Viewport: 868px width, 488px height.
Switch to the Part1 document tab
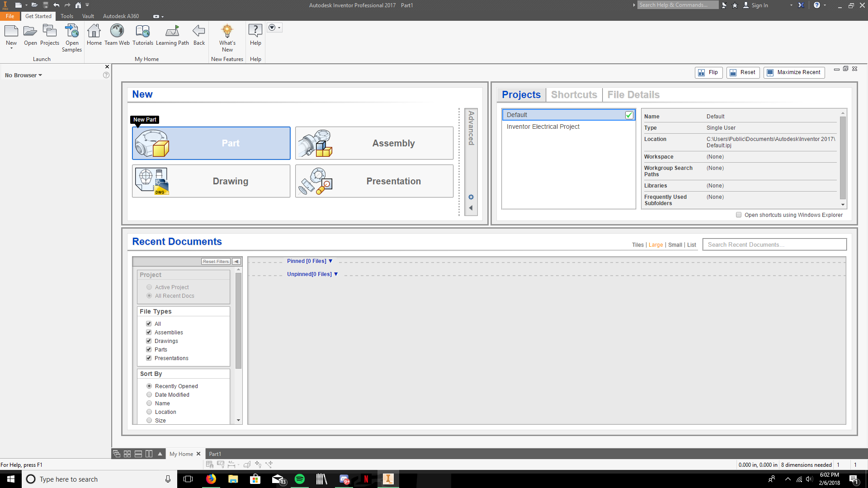[x=215, y=454]
